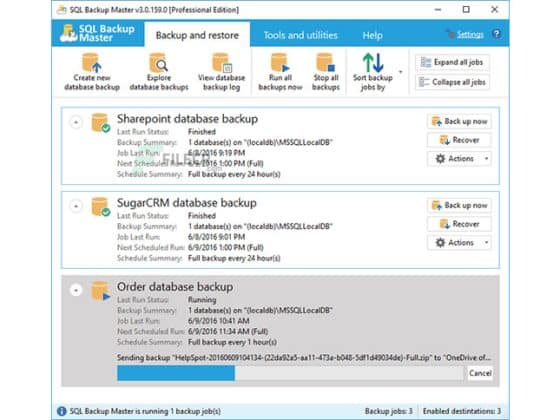Viewport: 560px width, 420px height.
Task: Maximize the SQL Backup Master window
Action: tap(466, 10)
